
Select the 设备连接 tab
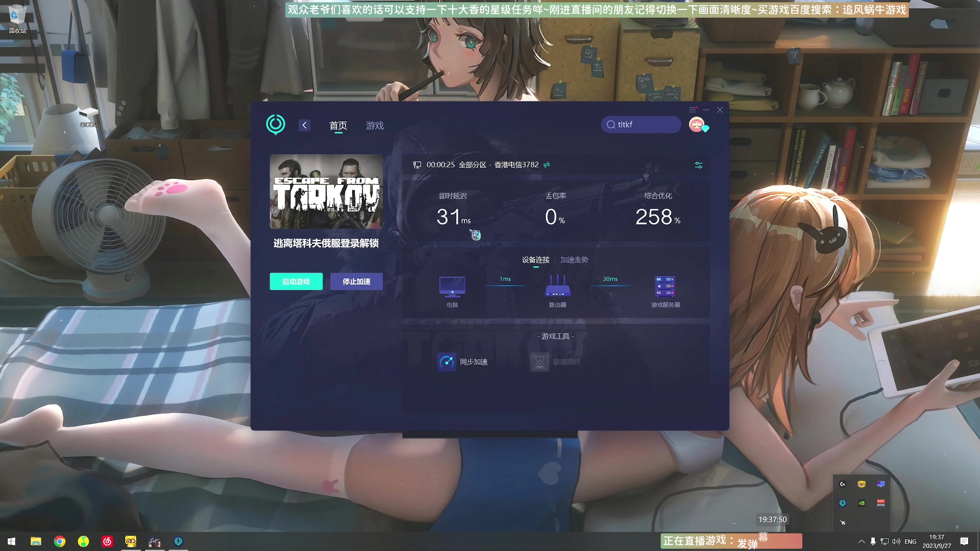pos(535,260)
